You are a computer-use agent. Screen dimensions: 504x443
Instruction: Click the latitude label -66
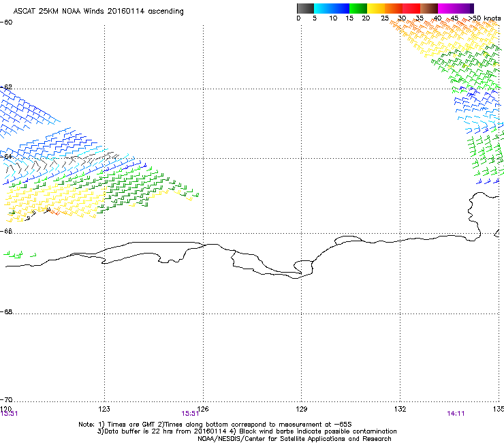click(x=7, y=231)
